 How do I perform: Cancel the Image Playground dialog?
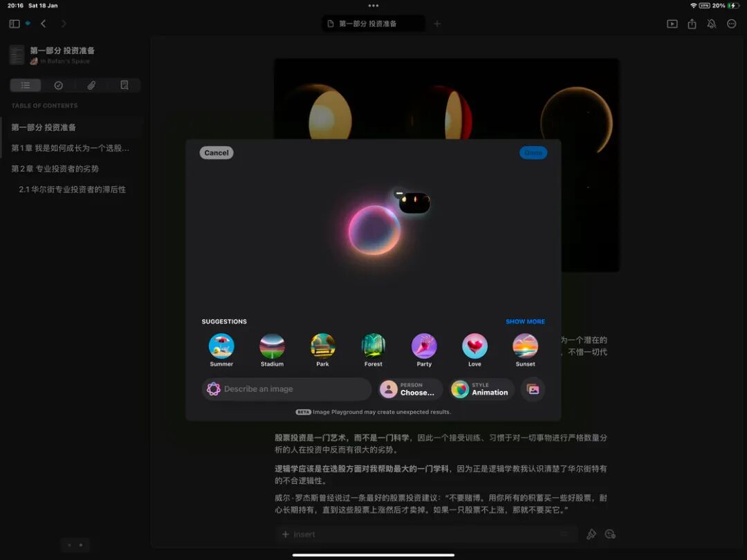(216, 153)
